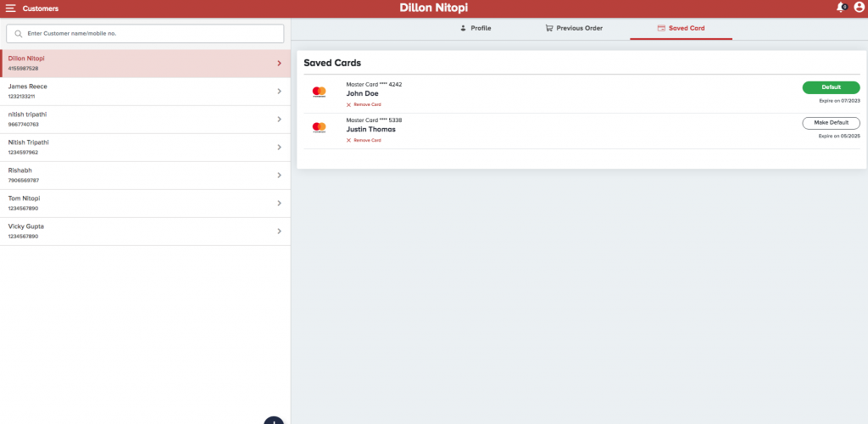
Task: Click the round add button at bottom
Action: 274,421
